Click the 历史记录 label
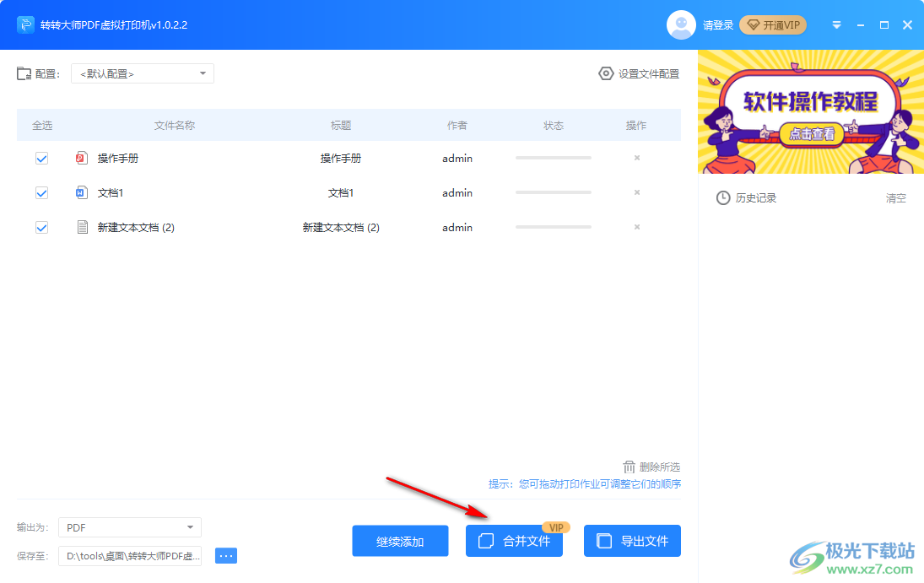 (756, 198)
